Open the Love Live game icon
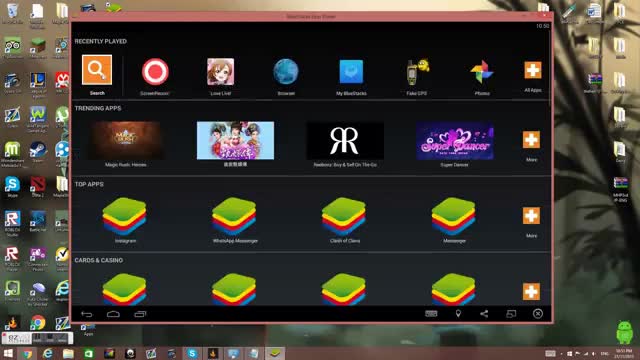The height and width of the screenshot is (360, 640). (220, 71)
